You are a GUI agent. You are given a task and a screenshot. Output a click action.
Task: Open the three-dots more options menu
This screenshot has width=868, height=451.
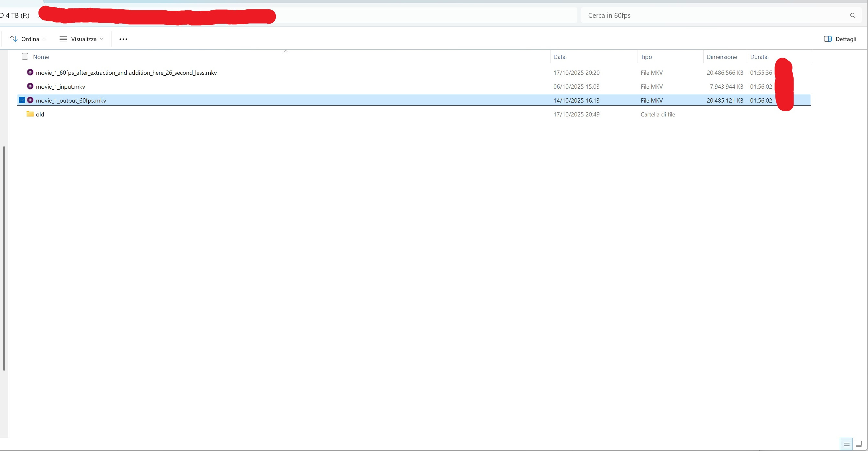coord(123,39)
